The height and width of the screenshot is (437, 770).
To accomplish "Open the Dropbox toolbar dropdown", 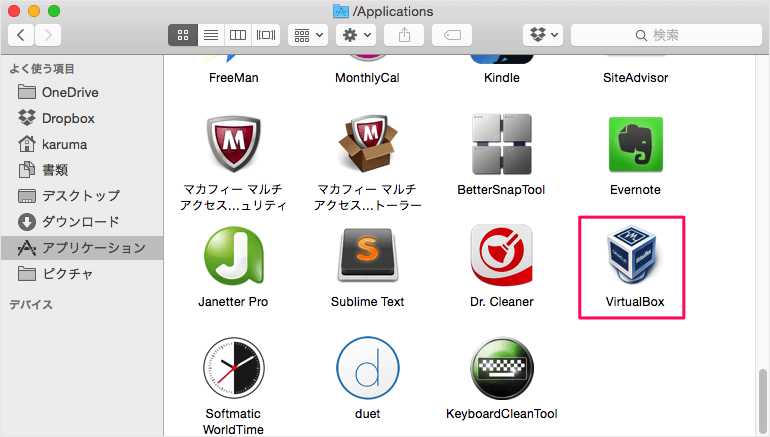I will point(543,35).
